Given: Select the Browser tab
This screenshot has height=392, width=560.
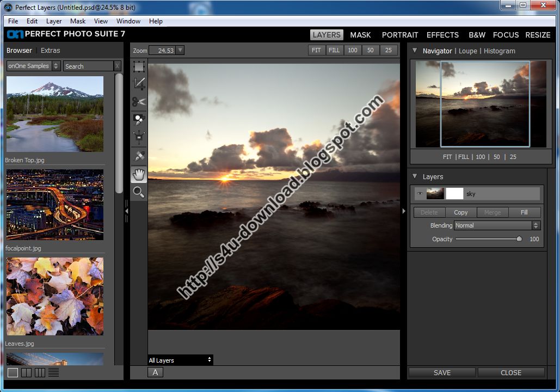Looking at the screenshot, I should (x=19, y=51).
